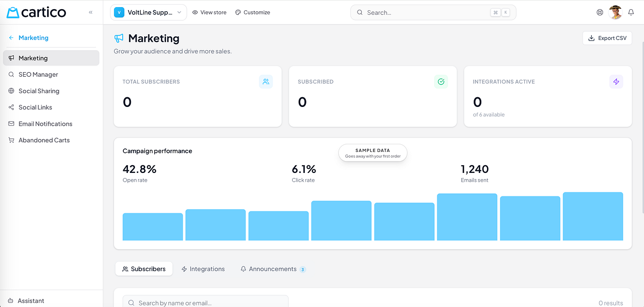Click the Integrations Active lightning icon
Image resolution: width=644 pixels, height=307 pixels.
point(616,81)
